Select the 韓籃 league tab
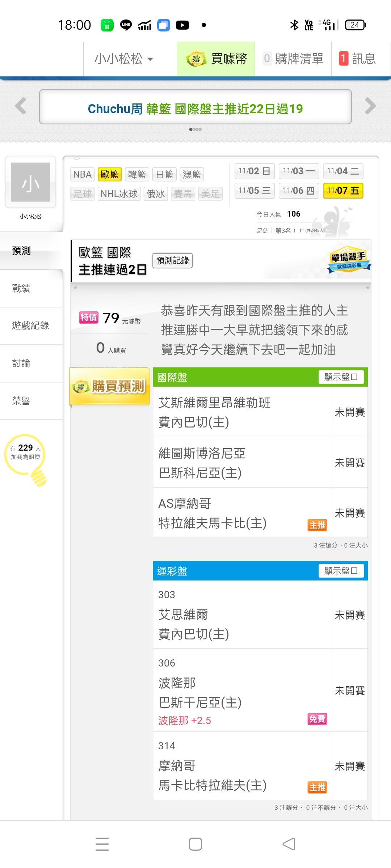 tap(137, 174)
